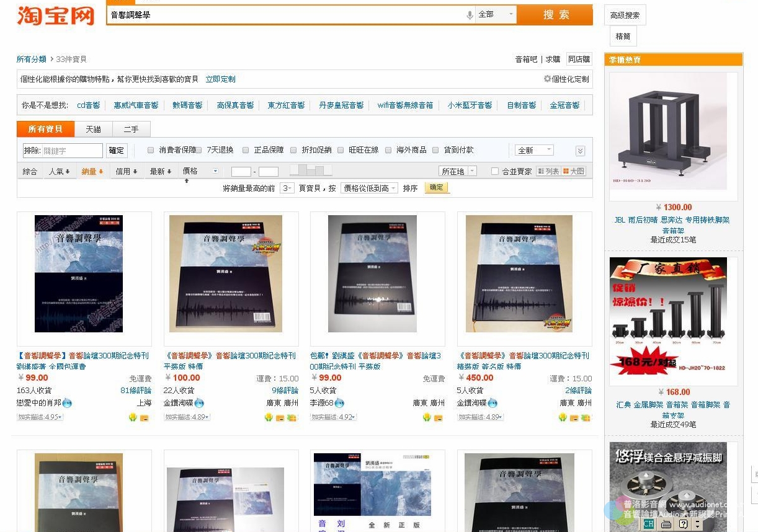Click the minimum price input box
758x532 pixels.
tap(241, 171)
